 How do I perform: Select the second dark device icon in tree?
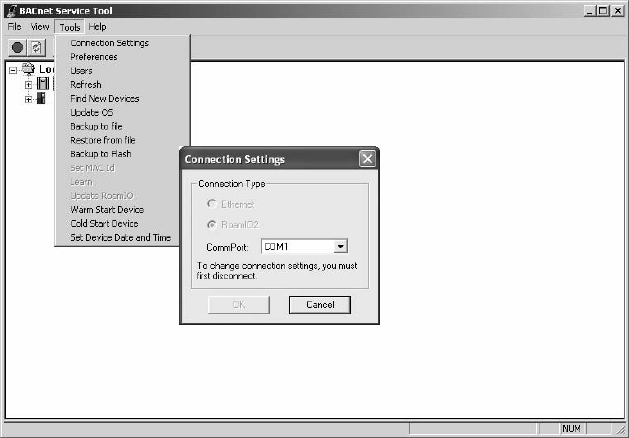point(41,98)
